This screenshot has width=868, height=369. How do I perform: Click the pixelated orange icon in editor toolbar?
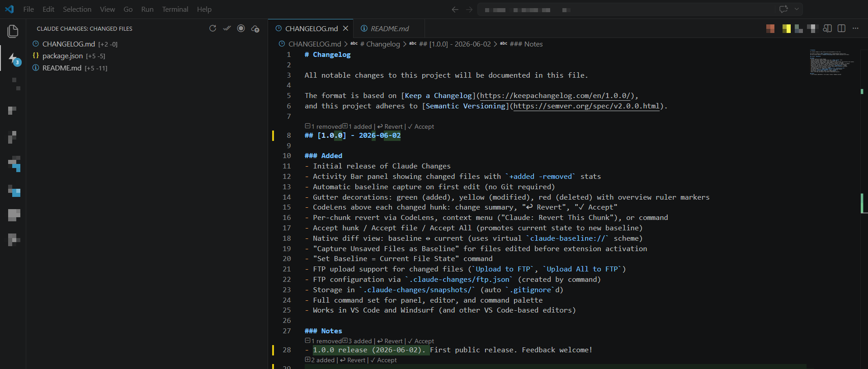tap(771, 29)
